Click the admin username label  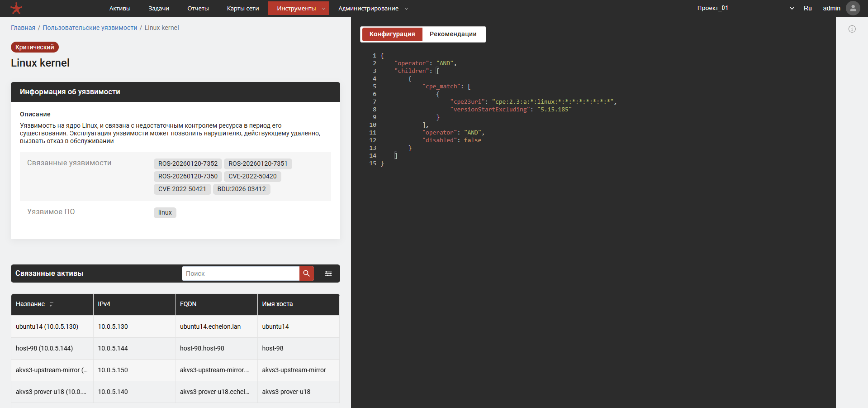pos(831,8)
